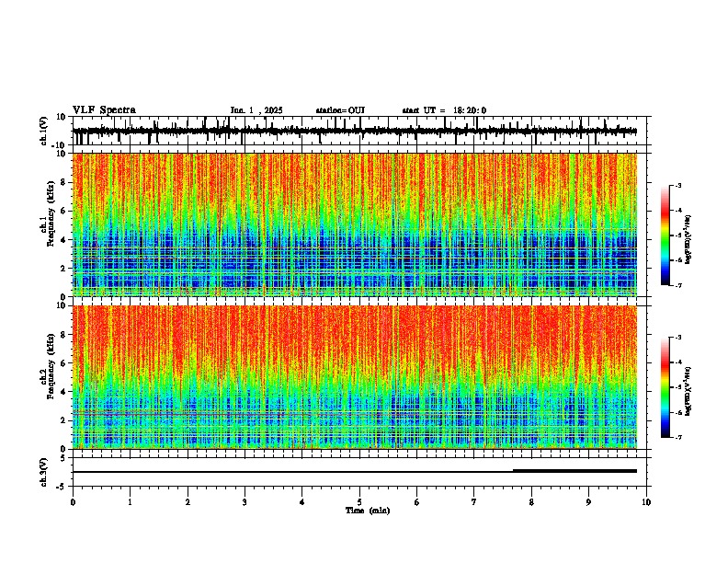Image resolution: width=728 pixels, height=563 pixels.
Task: Click the ch.1 spectrogram color bar
Action: [x=665, y=236]
